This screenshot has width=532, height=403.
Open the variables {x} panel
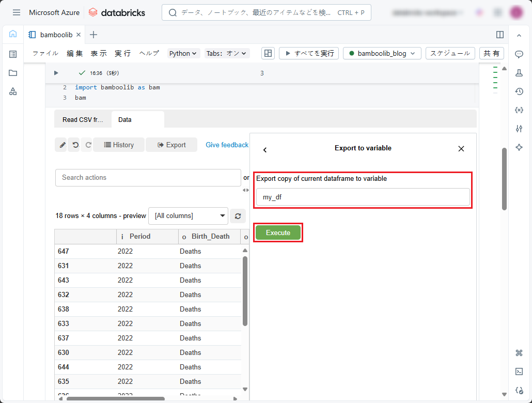tap(519, 110)
